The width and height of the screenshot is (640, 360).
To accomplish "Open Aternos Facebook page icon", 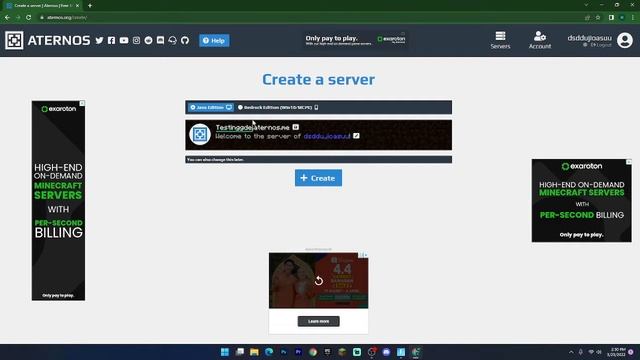I will (x=111, y=40).
